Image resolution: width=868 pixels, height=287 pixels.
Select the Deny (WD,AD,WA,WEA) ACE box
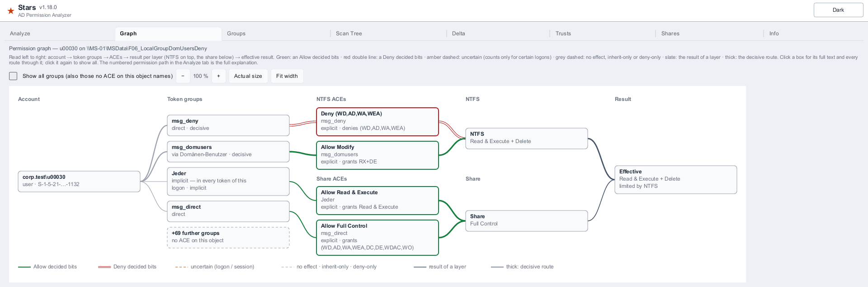[377, 122]
